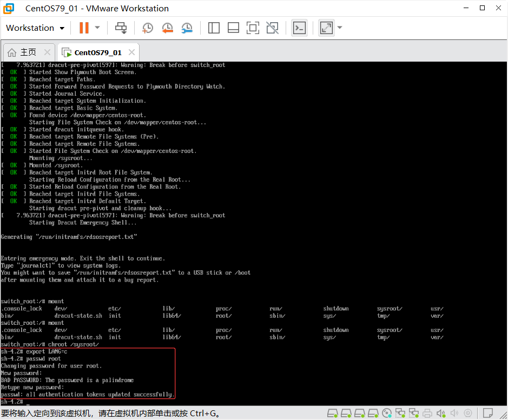Toggle the library sidebar panel

click(x=214, y=28)
